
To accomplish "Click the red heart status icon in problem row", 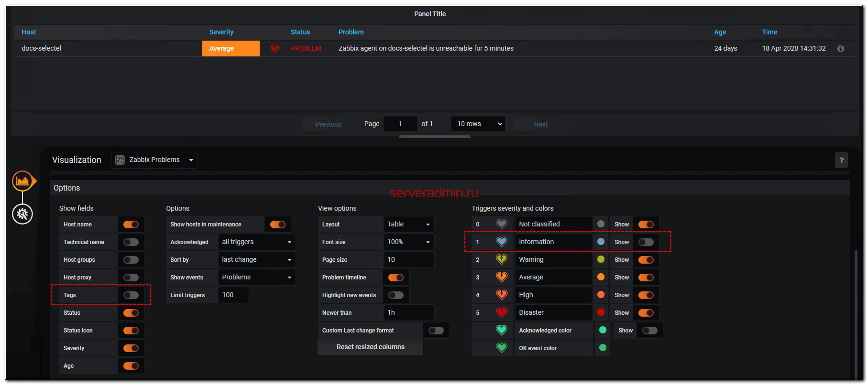I will (x=275, y=49).
